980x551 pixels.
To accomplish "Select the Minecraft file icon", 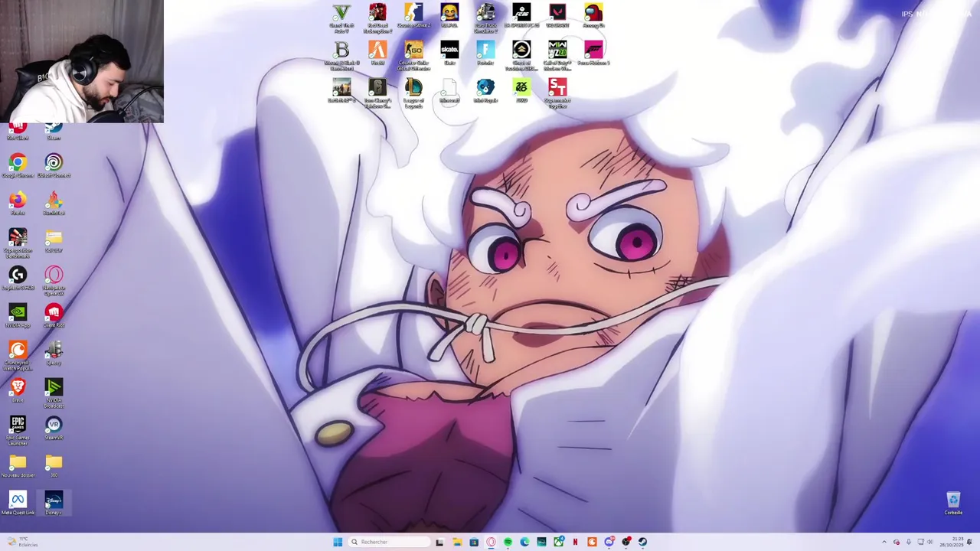I will 449,91.
